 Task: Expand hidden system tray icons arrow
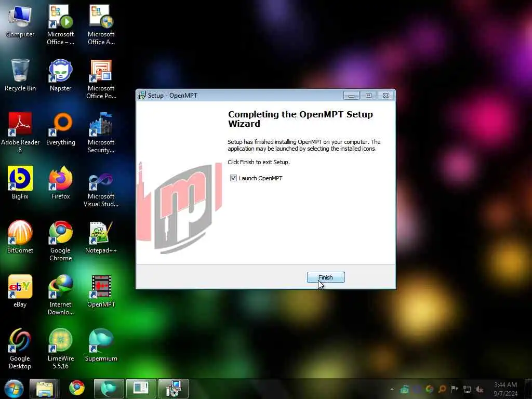[x=392, y=389]
